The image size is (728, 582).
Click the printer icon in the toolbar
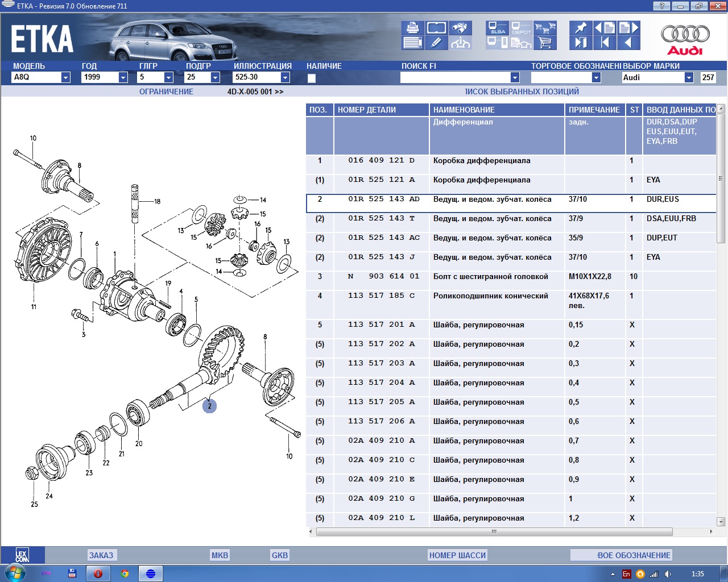pyautogui.click(x=412, y=28)
